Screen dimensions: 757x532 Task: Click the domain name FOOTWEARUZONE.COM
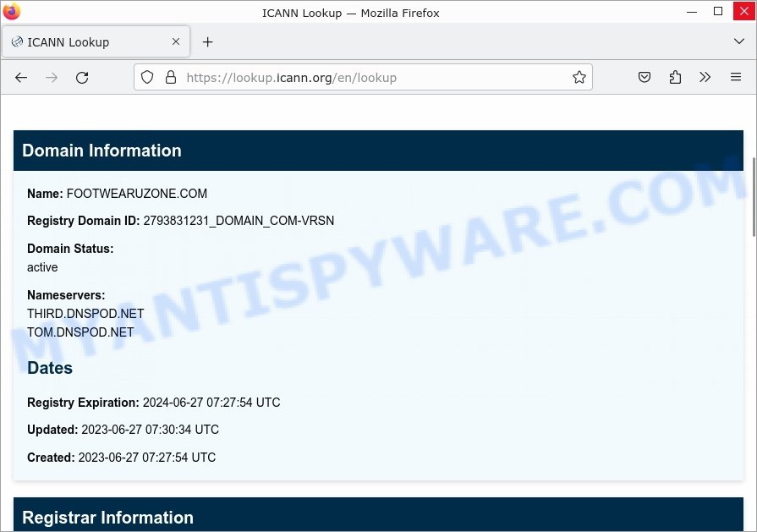(137, 194)
